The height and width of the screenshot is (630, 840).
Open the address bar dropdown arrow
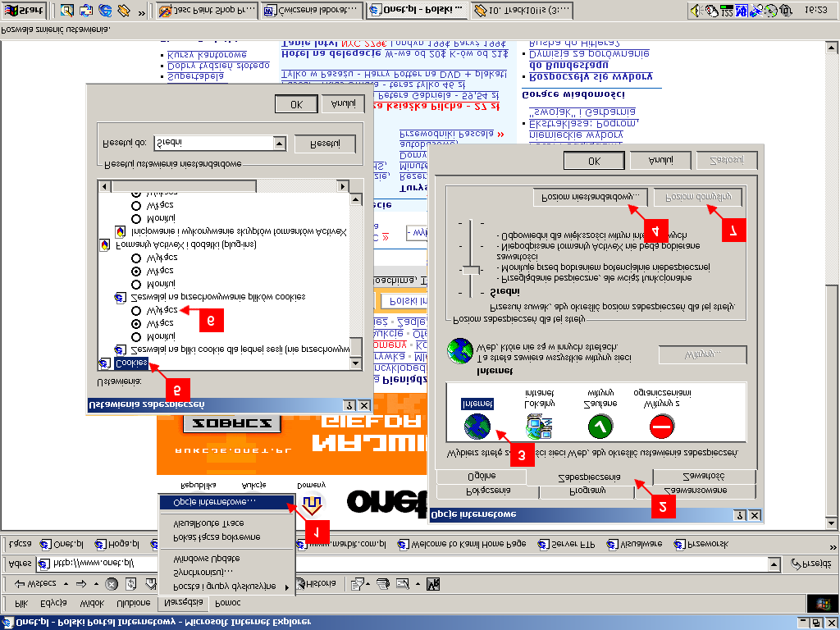point(774,564)
